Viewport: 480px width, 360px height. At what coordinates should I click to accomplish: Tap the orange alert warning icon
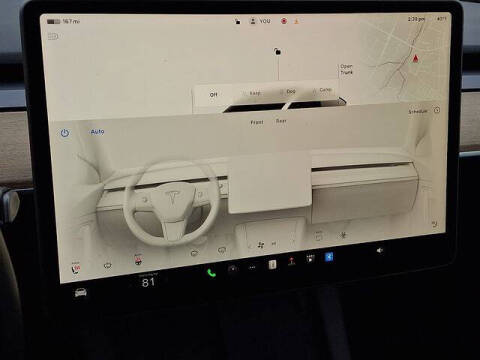point(296,21)
